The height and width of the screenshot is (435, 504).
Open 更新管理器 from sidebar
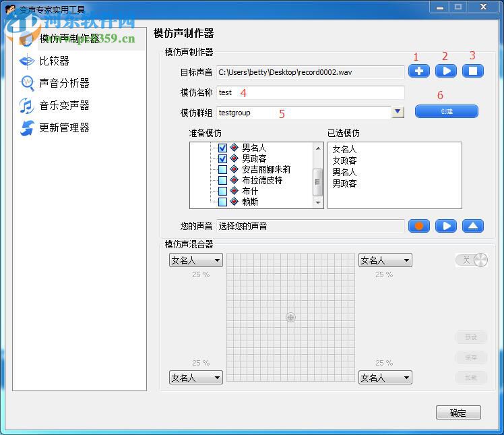click(x=64, y=127)
